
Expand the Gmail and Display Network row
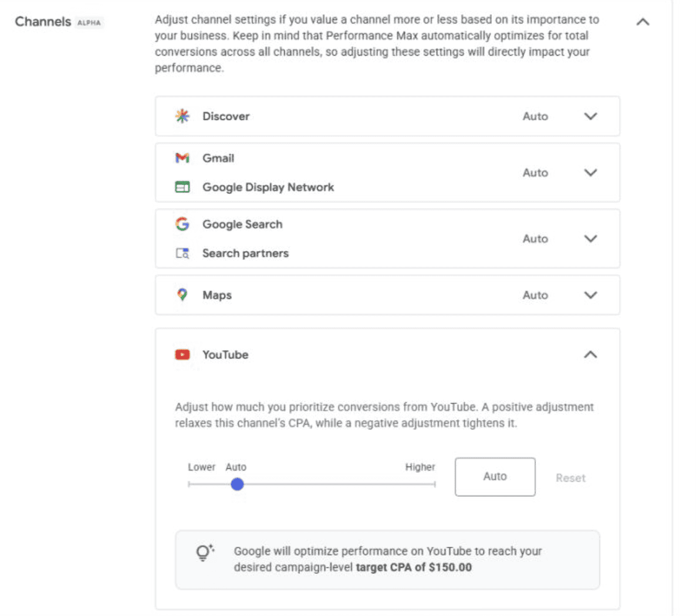click(x=590, y=172)
